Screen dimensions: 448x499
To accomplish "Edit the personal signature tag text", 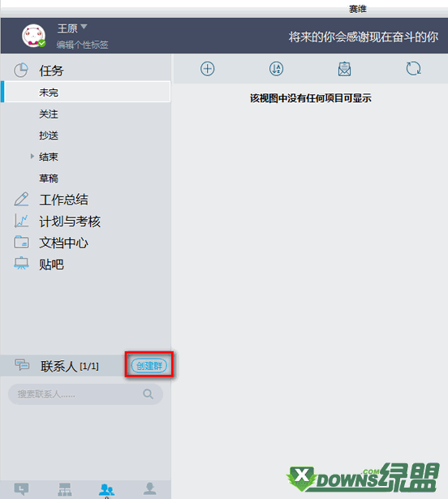I will coord(83,45).
